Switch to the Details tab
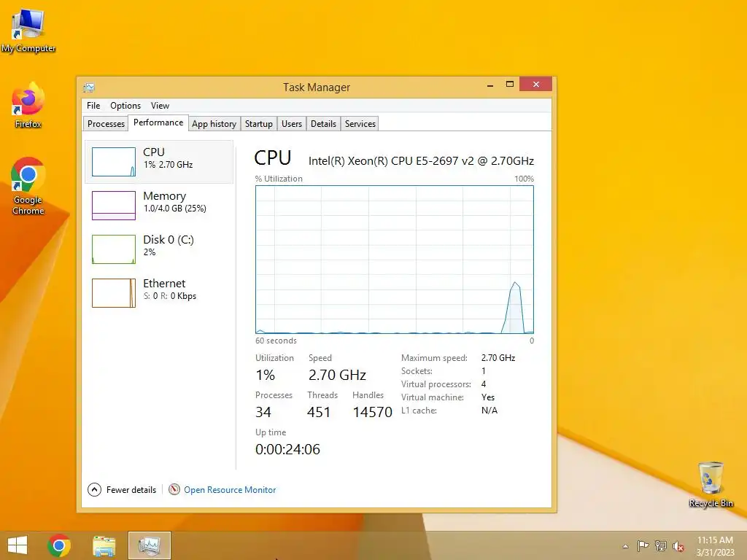This screenshot has height=560, width=747. pos(323,124)
